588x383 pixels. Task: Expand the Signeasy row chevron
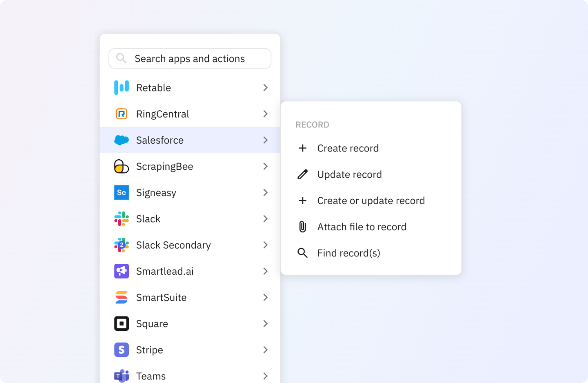tap(265, 192)
